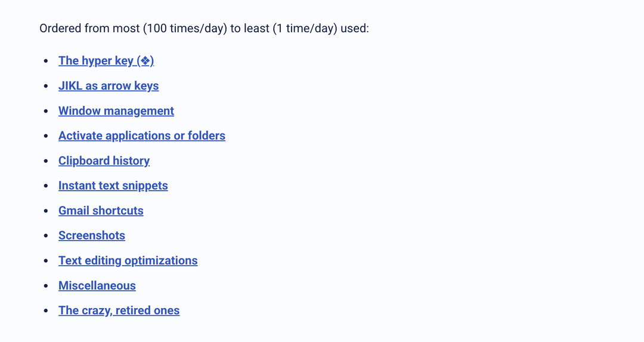
Task: Click the bullet beside Window management
Action: click(x=46, y=111)
